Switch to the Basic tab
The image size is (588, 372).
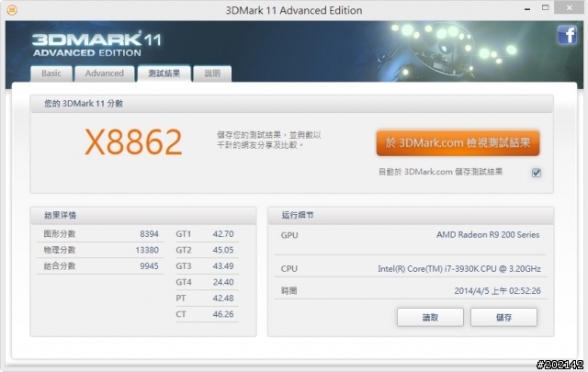click(x=51, y=73)
